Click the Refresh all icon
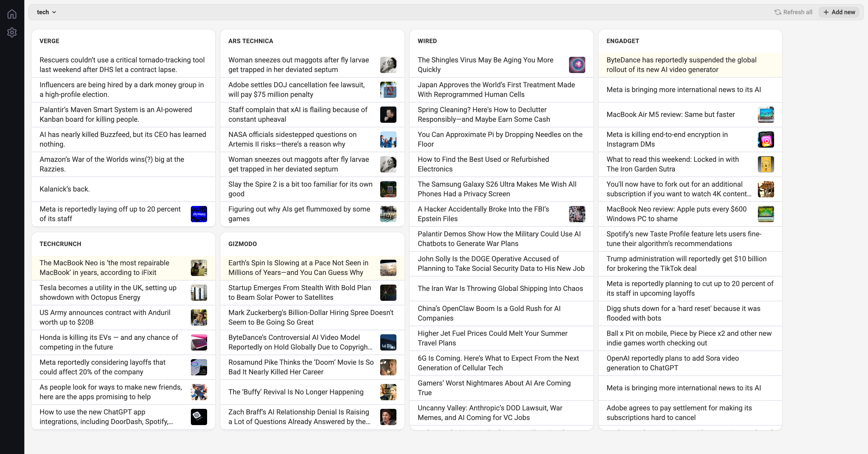Screen dimensions: 868x454 (778, 12)
